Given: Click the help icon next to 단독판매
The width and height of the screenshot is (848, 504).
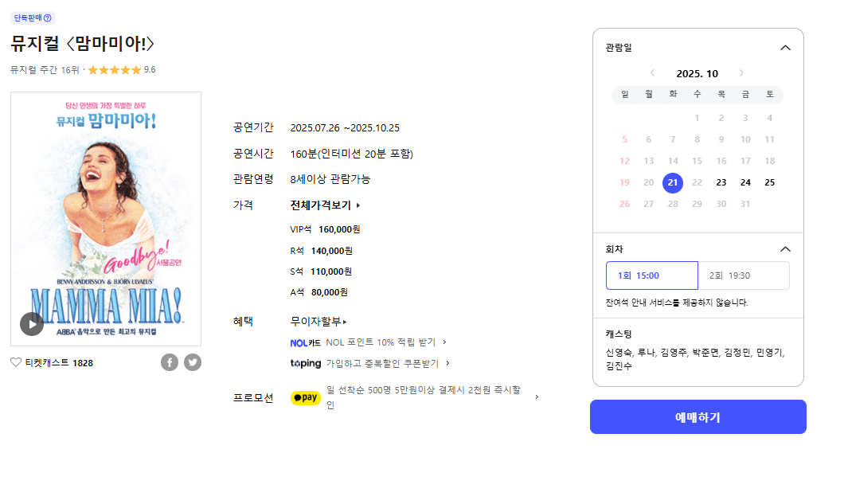Looking at the screenshot, I should 48,18.
